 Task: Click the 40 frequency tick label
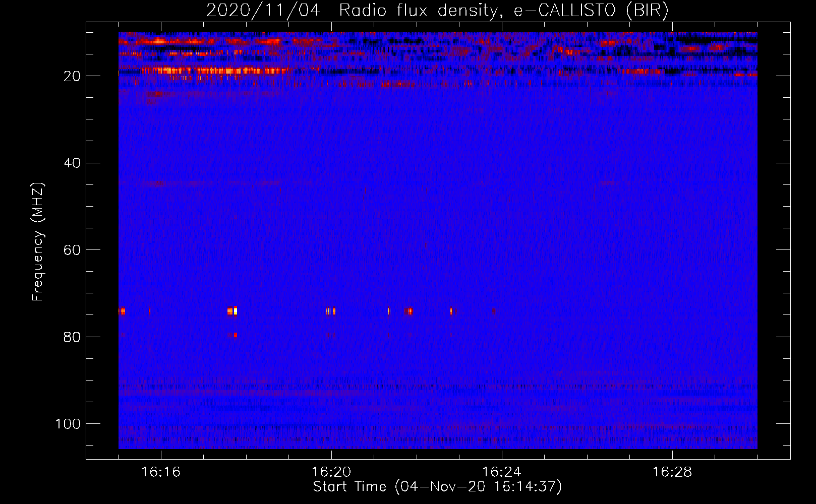coord(72,163)
